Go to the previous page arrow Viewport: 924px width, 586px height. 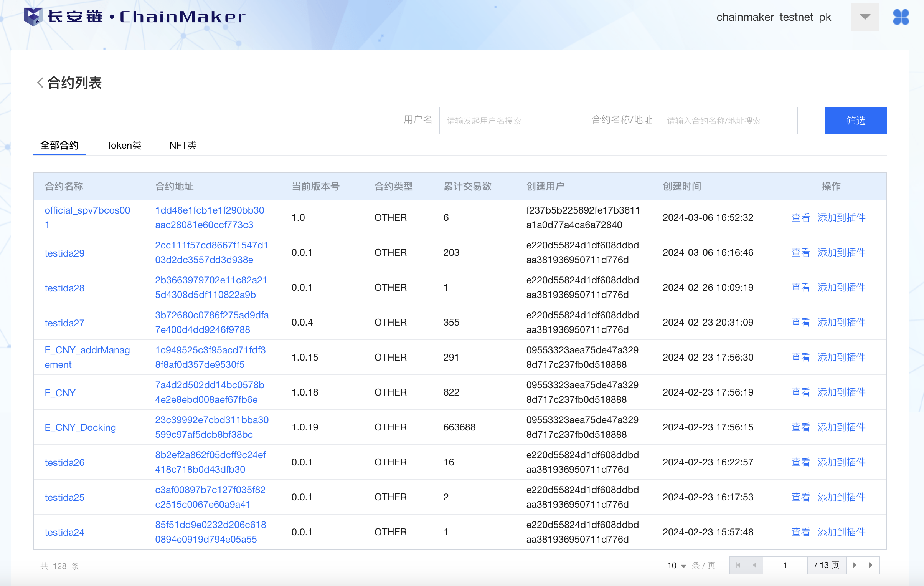[754, 565]
